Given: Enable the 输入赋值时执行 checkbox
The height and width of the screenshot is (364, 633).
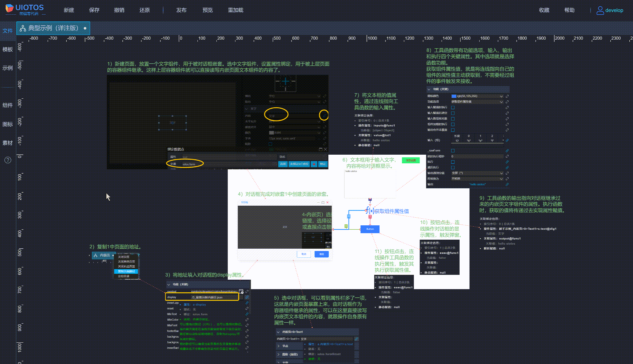Looking at the screenshot, I should (x=453, y=107).
